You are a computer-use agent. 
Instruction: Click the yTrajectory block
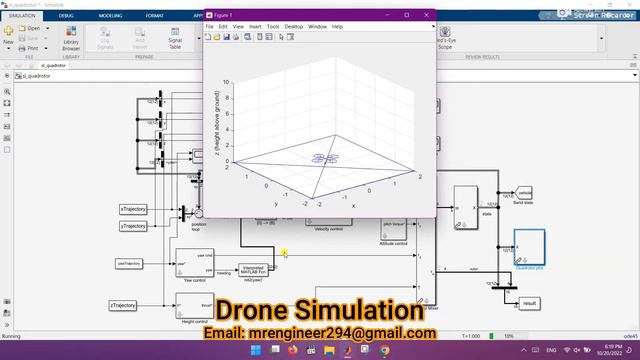point(133,226)
